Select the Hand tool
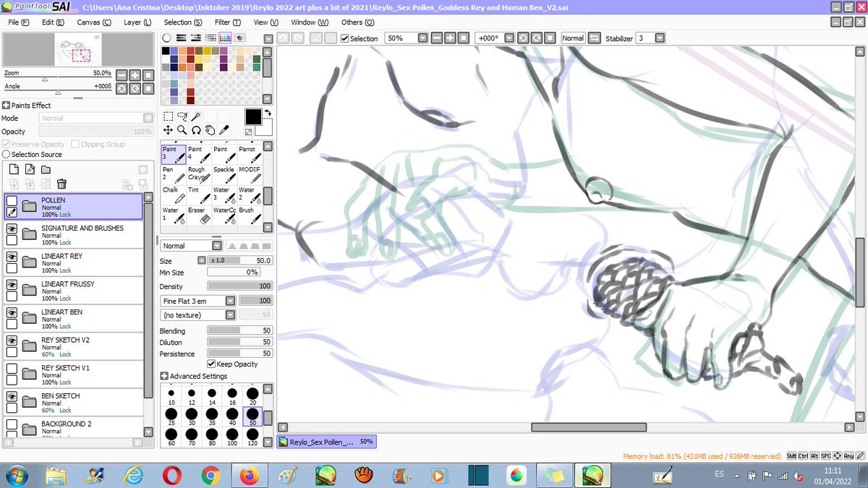868x488 pixels. coord(210,130)
